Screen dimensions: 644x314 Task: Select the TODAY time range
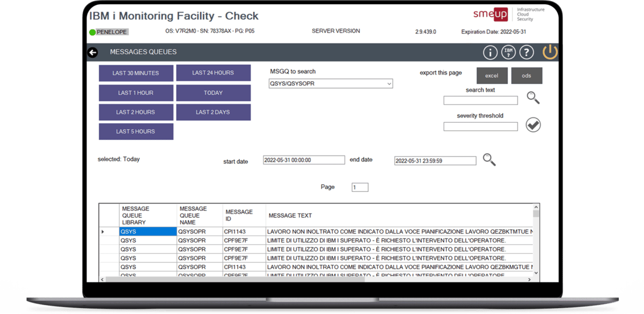[x=213, y=92]
